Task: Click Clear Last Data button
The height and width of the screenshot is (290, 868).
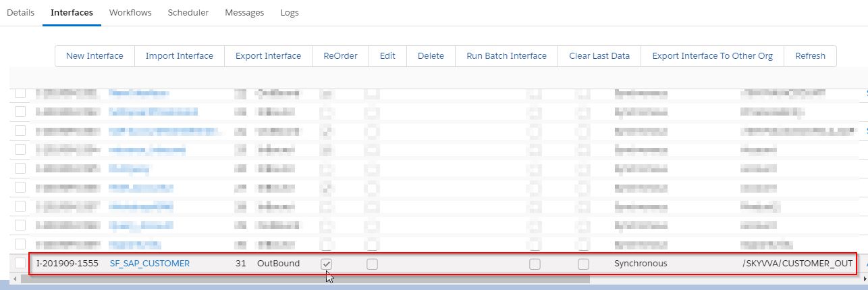Action: pos(599,56)
